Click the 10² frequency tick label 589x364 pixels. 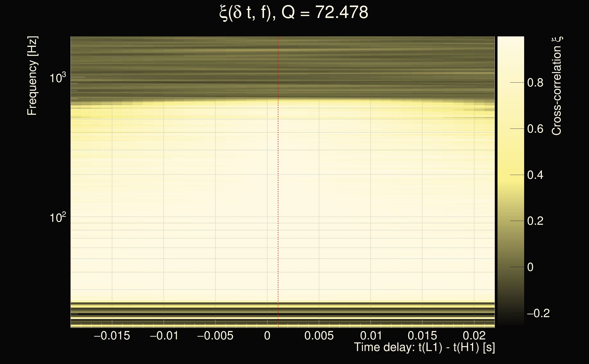(x=58, y=217)
